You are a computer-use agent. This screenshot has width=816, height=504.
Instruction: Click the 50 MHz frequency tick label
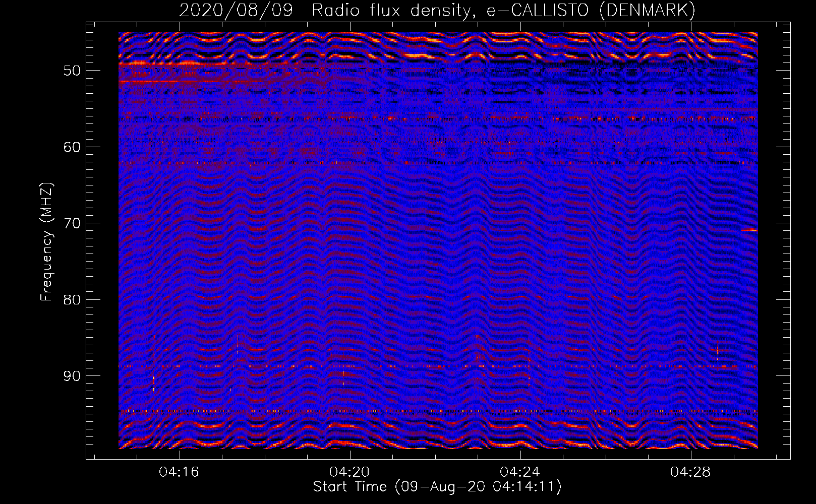(72, 71)
